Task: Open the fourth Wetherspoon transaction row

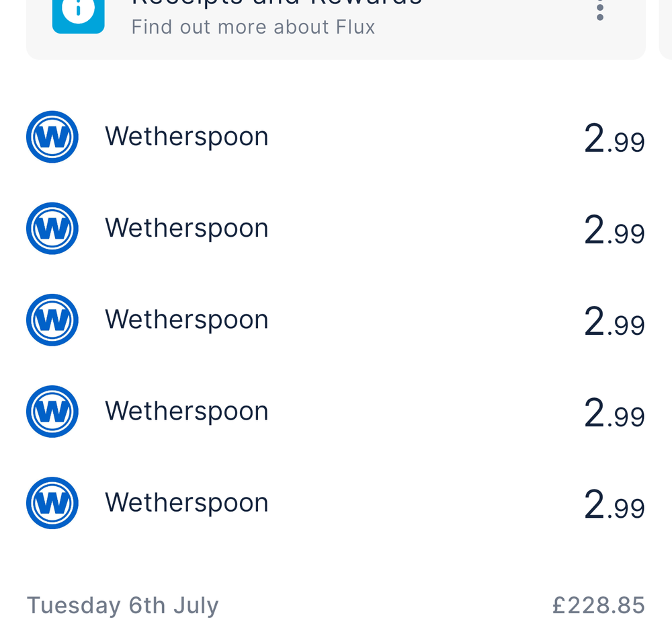Action: 336,411
